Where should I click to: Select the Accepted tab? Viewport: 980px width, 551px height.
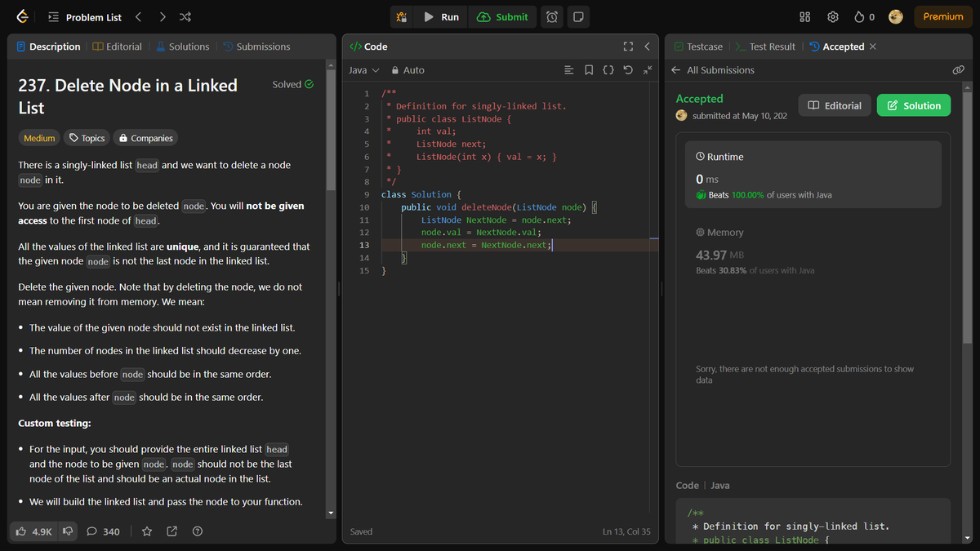(x=836, y=47)
